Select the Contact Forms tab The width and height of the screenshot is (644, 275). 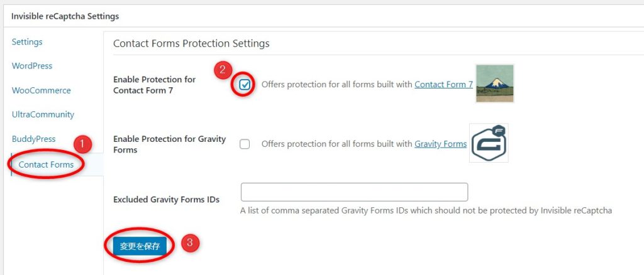pos(46,164)
